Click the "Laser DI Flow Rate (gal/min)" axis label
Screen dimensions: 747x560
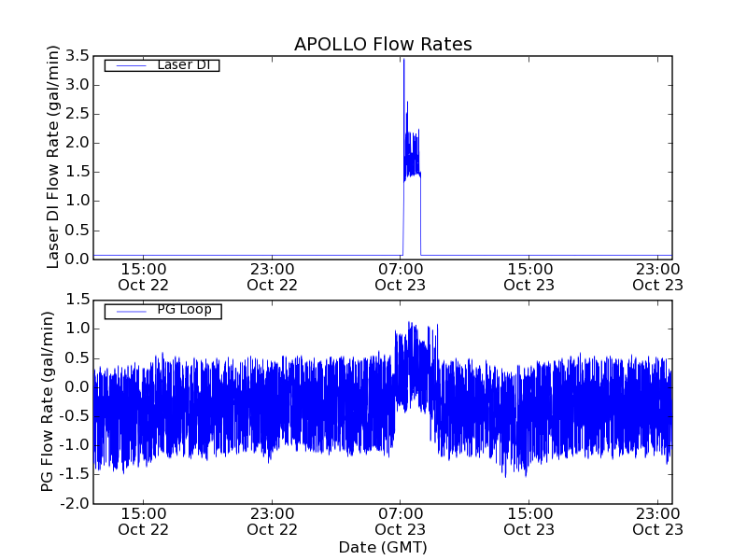point(53,157)
